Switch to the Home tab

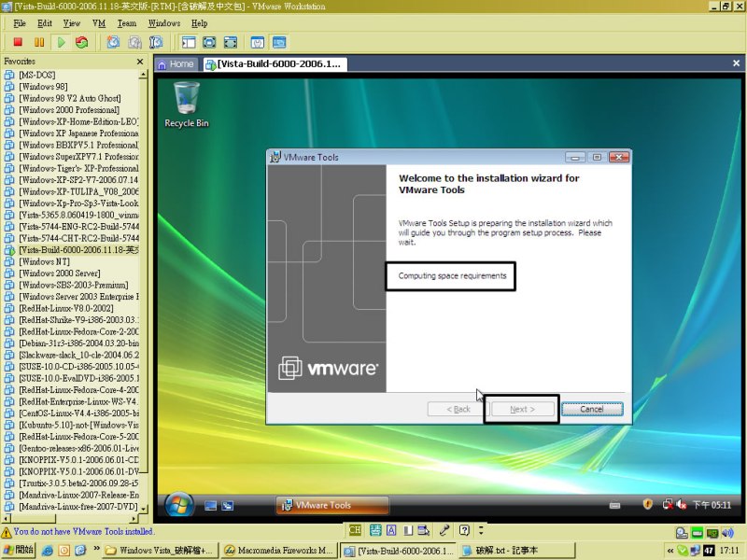[176, 63]
